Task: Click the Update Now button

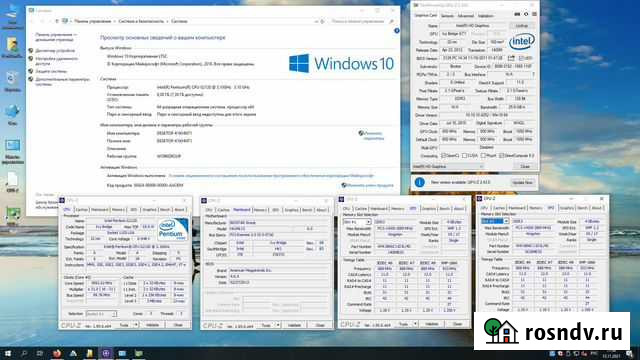Action: 522,182
